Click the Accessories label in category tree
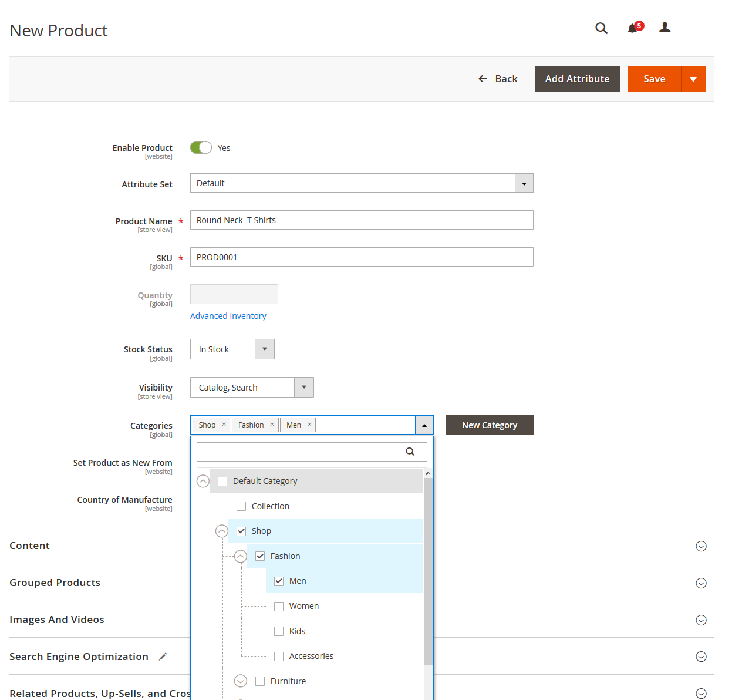Image resolution: width=732 pixels, height=700 pixels. pyautogui.click(x=311, y=656)
